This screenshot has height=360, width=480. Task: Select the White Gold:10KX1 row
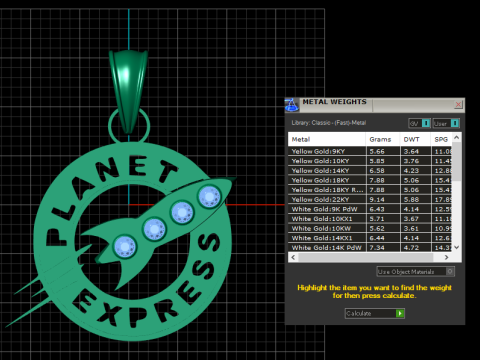coord(370,219)
